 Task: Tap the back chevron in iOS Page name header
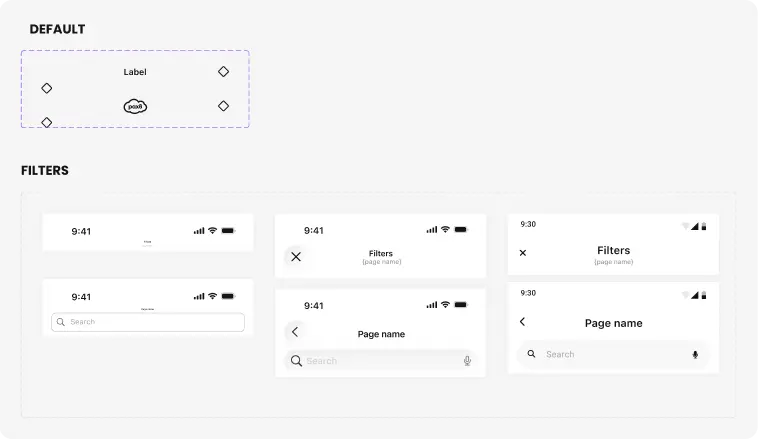[295, 332]
